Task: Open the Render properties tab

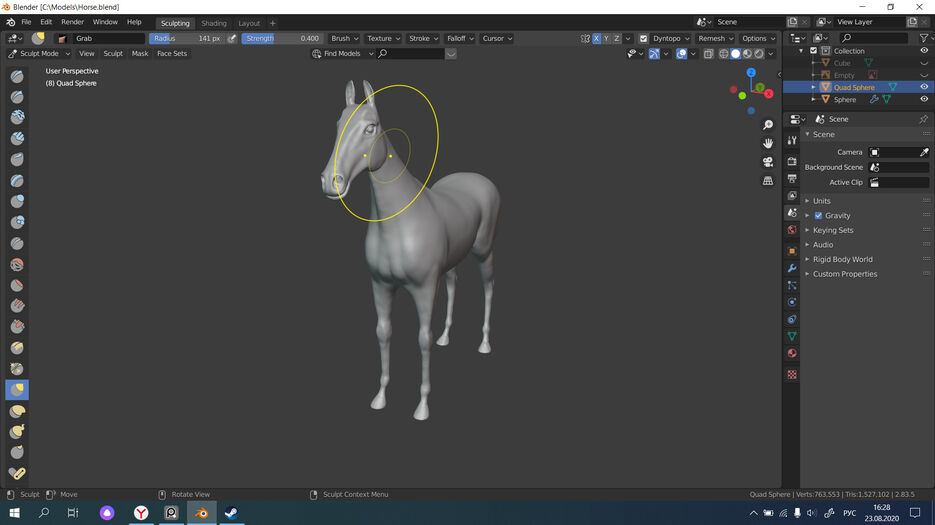Action: 792,161
